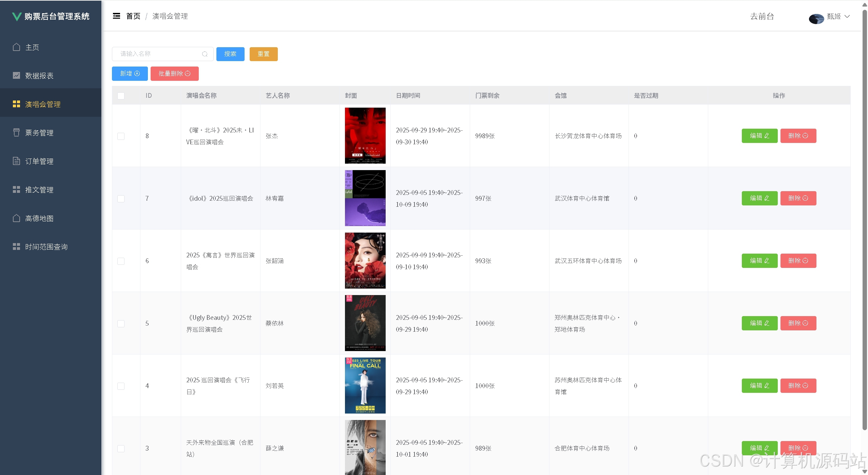This screenshot has height=475, width=868.
Task: Click the 批量删除 batch delete button
Action: coord(175,74)
